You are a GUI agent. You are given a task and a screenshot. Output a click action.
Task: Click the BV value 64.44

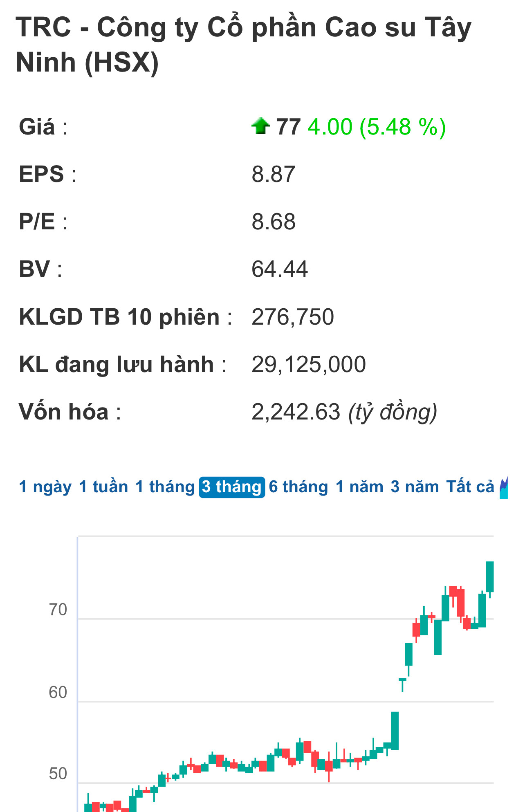click(x=279, y=269)
